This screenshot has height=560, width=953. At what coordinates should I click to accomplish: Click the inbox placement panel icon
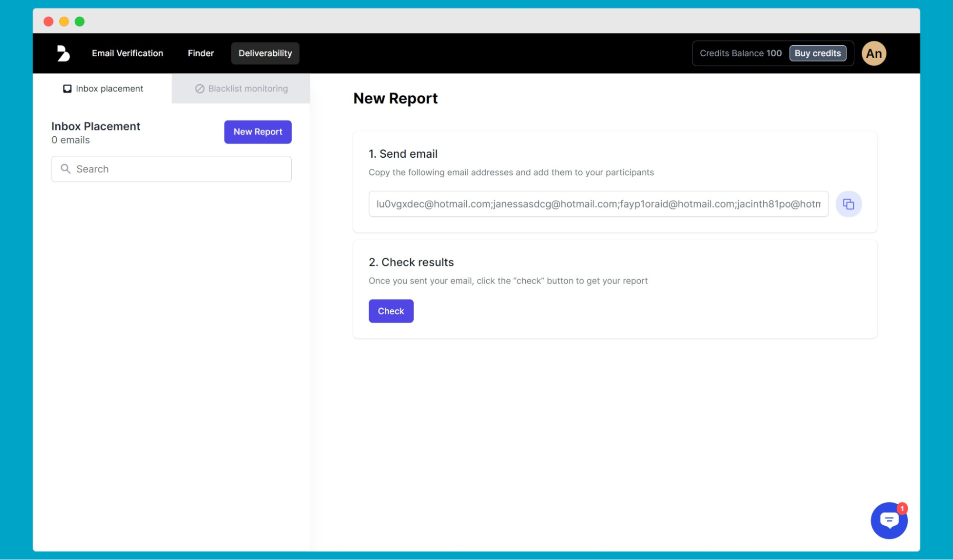click(67, 88)
